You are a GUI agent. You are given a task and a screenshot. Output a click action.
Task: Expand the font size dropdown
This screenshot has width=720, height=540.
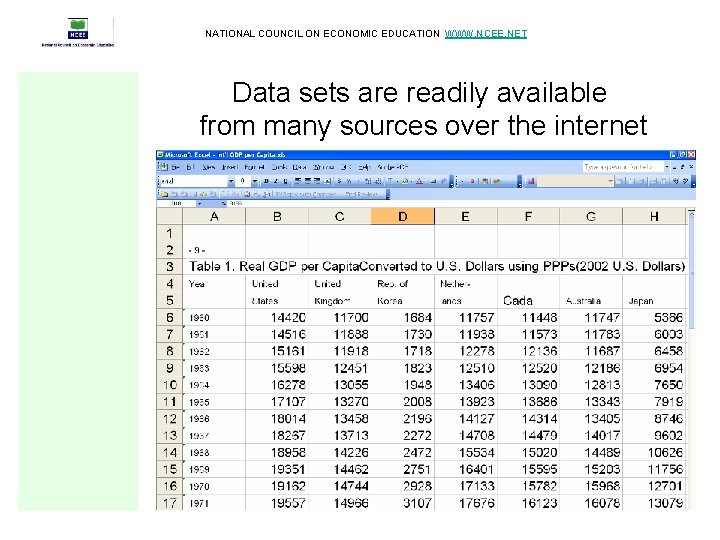tap(255, 181)
